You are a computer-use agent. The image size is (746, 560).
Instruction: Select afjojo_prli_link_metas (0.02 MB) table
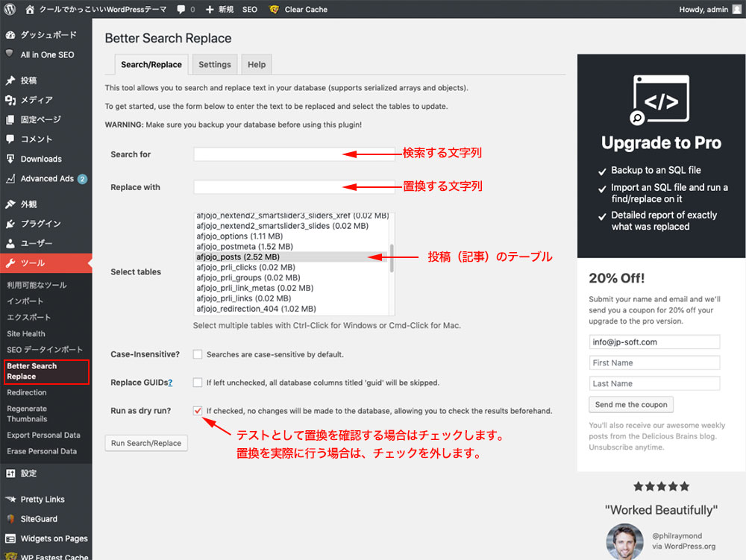coord(291,288)
